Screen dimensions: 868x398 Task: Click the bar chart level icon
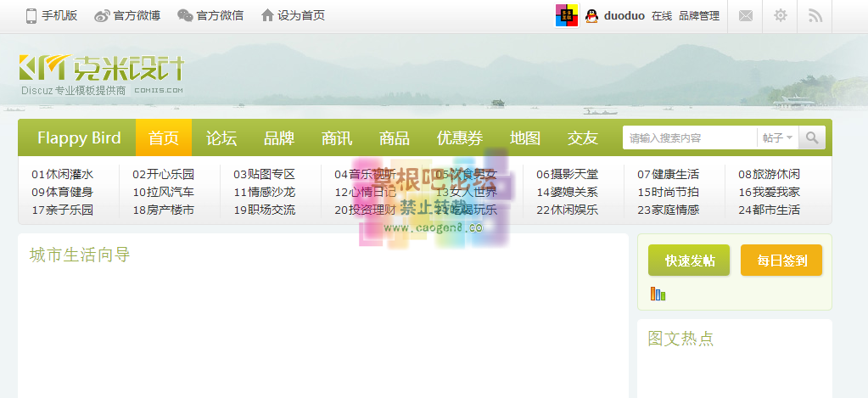click(x=658, y=294)
